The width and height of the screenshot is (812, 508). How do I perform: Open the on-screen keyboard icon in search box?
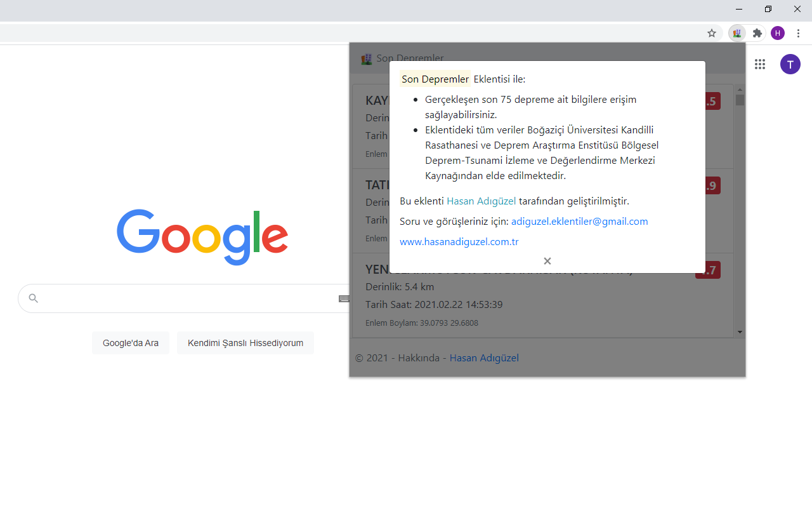[x=344, y=298]
